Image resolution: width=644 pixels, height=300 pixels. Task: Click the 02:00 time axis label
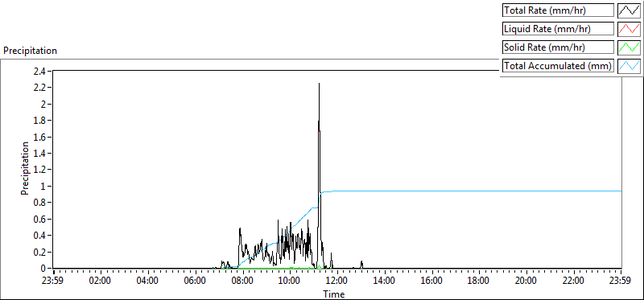point(101,282)
